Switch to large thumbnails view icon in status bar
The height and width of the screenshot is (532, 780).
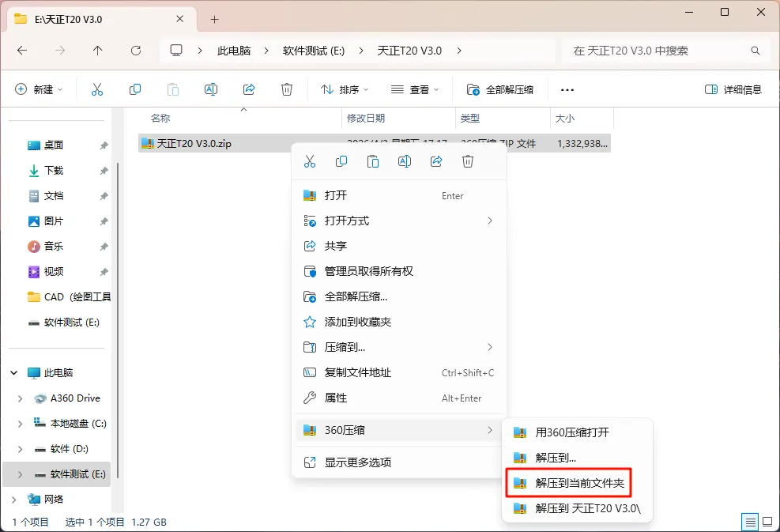point(767,522)
